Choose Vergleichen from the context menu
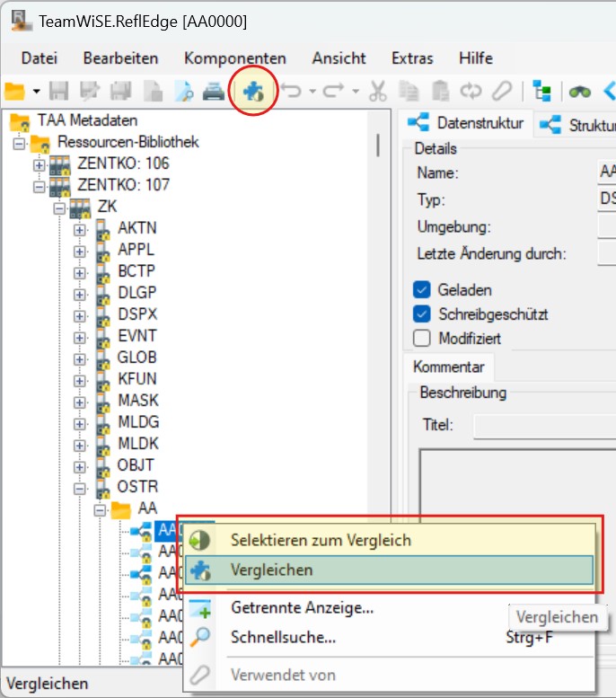The width and height of the screenshot is (616, 698). [271, 570]
